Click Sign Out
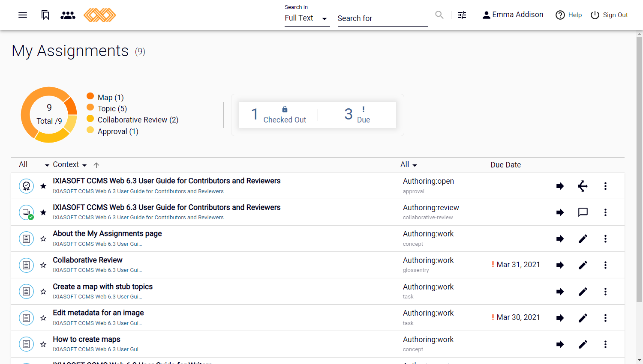The image size is (643, 364). 609,15
